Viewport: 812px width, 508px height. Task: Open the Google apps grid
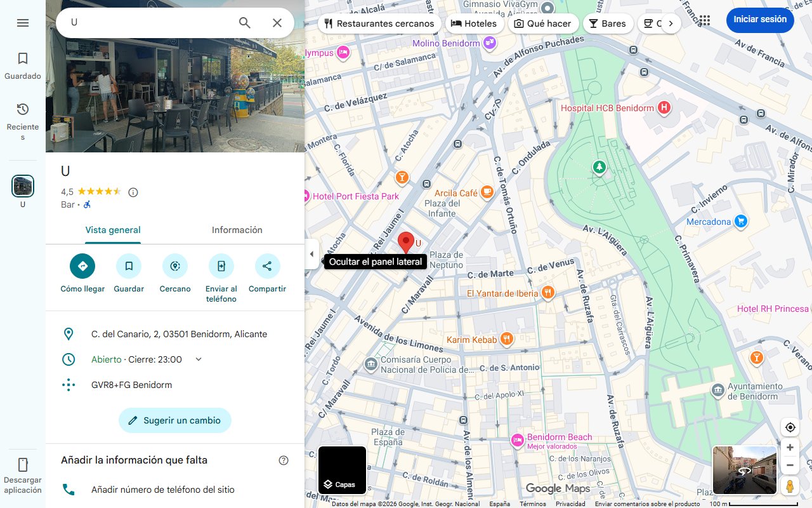[x=704, y=20]
